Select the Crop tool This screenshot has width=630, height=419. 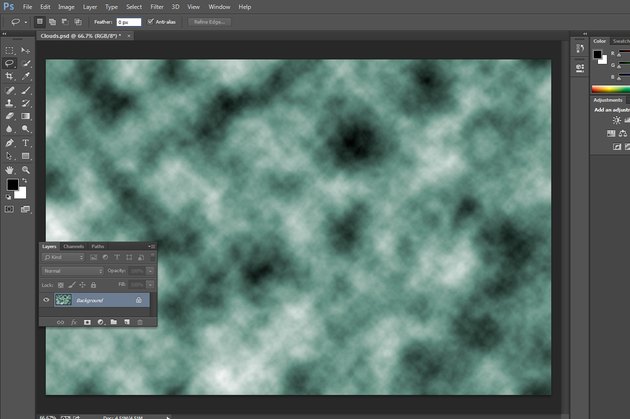(9, 76)
